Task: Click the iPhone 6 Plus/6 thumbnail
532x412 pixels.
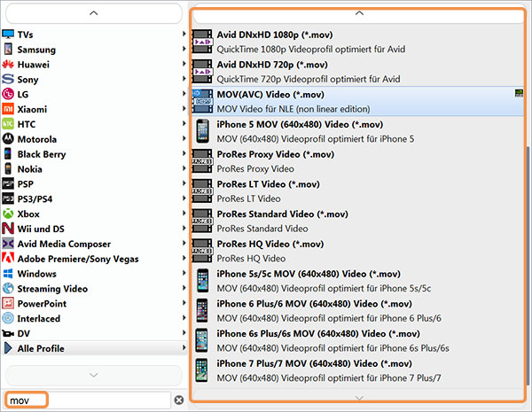Action: (202, 311)
